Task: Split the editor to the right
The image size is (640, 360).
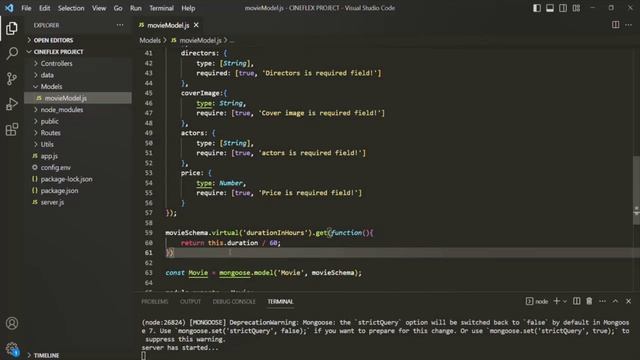Action: 616,25
